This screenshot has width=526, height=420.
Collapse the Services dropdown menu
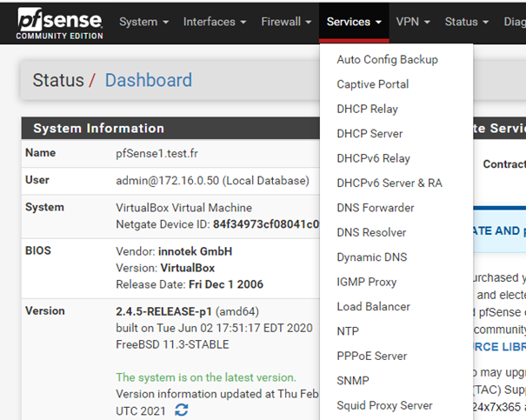tap(354, 22)
